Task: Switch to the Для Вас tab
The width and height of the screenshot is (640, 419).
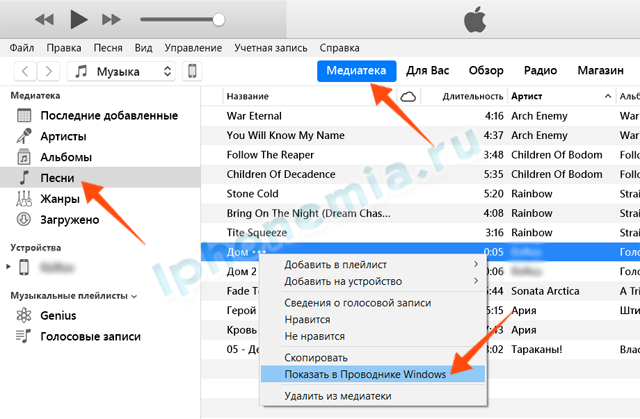Action: tap(427, 71)
